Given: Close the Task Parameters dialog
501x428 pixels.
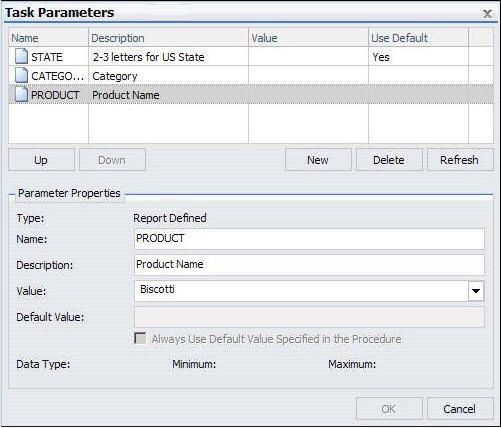Looking at the screenshot, I should click(x=487, y=14).
